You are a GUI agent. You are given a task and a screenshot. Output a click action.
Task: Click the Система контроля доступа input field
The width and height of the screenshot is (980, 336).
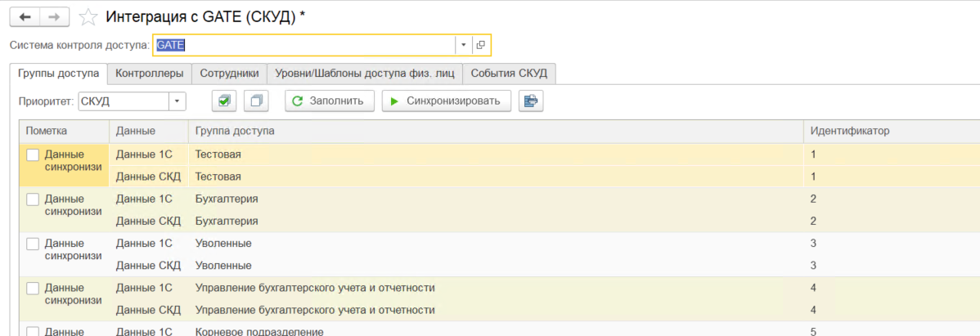pyautogui.click(x=303, y=45)
